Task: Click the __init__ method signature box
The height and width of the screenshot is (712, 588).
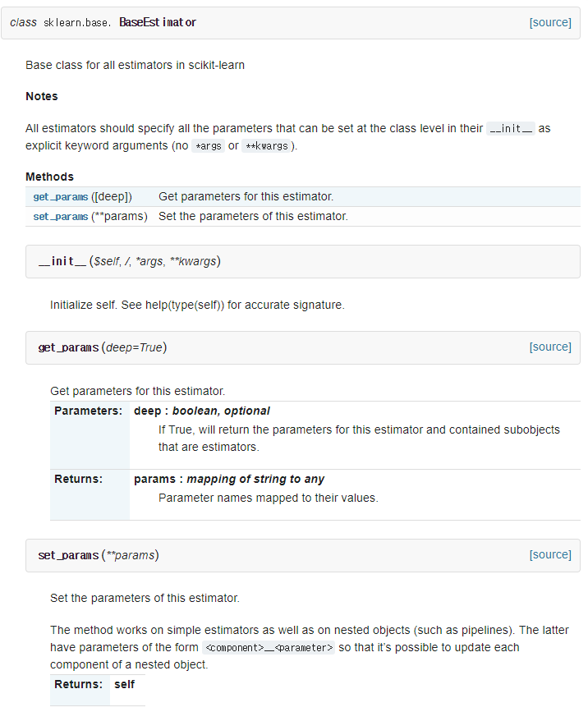Action: click(303, 261)
